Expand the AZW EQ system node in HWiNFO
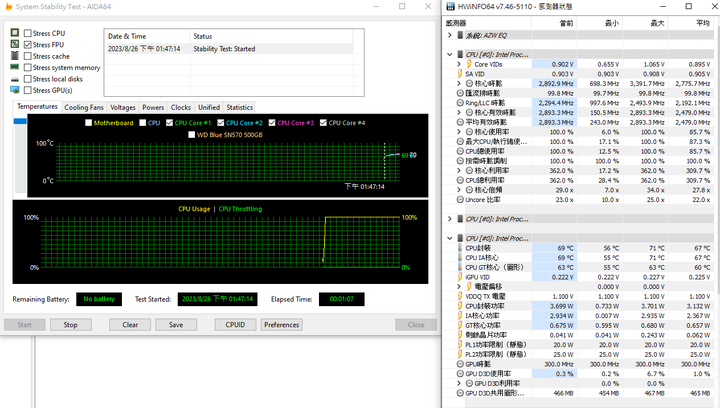720x408 pixels. (450, 35)
